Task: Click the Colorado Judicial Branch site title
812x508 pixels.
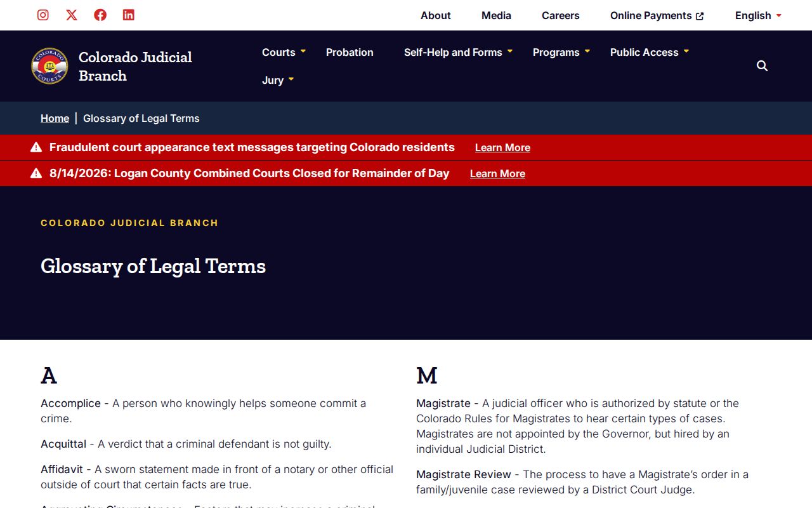Action: pyautogui.click(x=135, y=66)
